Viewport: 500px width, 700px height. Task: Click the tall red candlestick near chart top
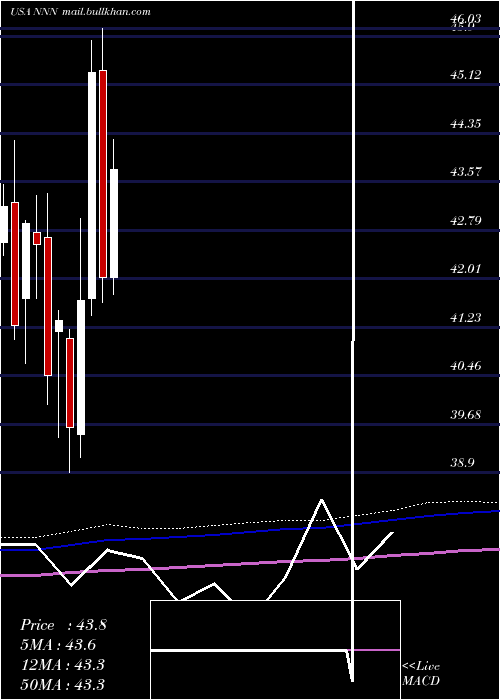[103, 174]
